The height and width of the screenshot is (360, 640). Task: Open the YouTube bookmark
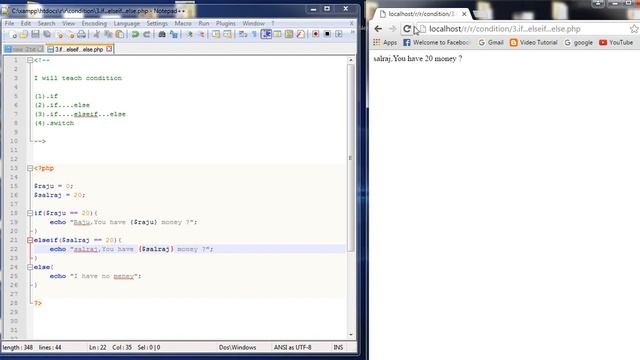pyautogui.click(x=616, y=42)
